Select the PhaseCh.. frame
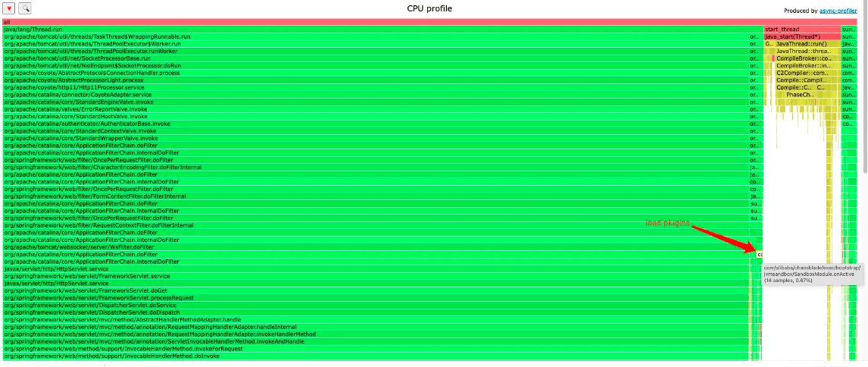Image resolution: width=868 pixels, height=367 pixels. (801, 95)
